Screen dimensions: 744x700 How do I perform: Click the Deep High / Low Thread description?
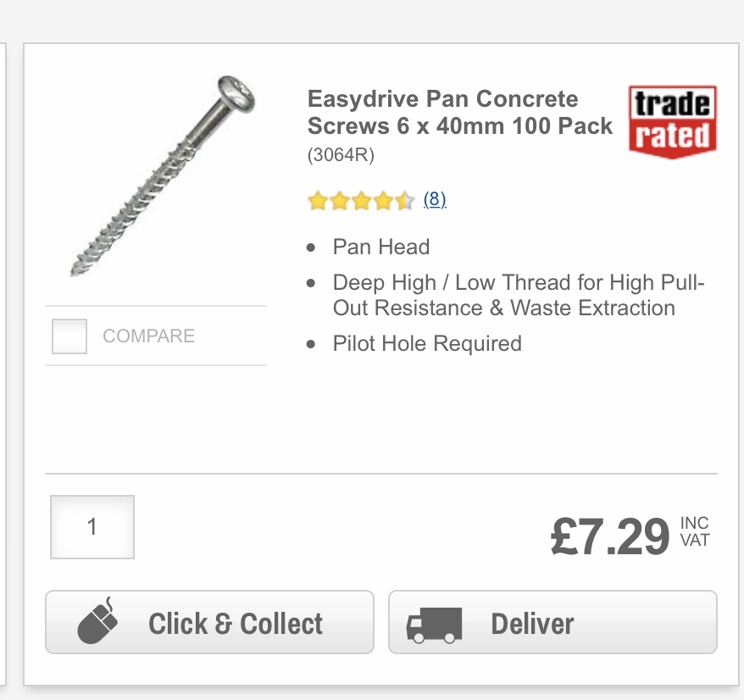(x=518, y=295)
